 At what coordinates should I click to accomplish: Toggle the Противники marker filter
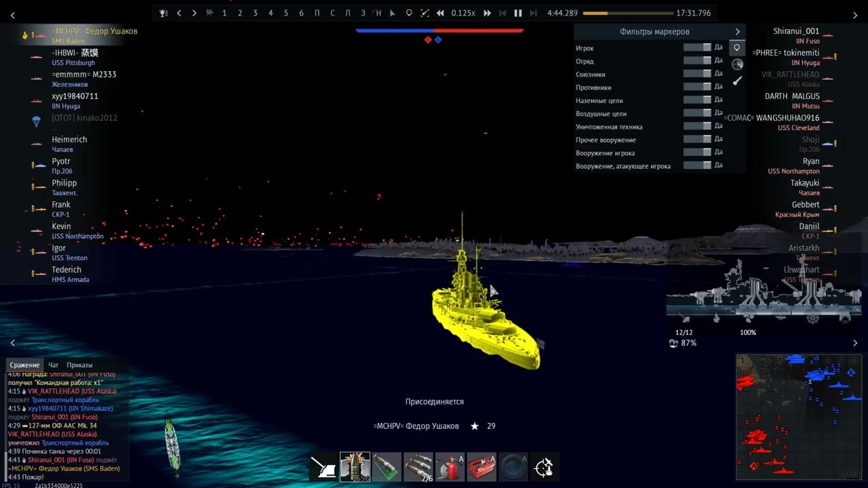tap(697, 87)
